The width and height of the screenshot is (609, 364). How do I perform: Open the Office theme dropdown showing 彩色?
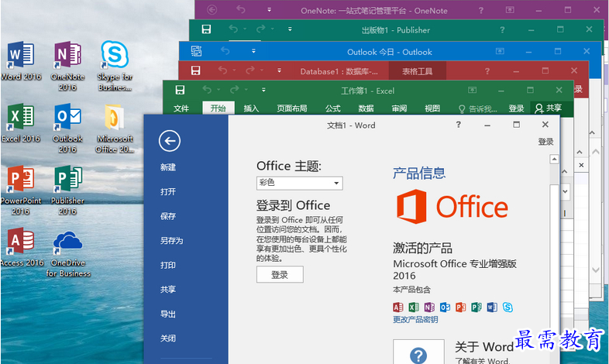[x=299, y=184]
